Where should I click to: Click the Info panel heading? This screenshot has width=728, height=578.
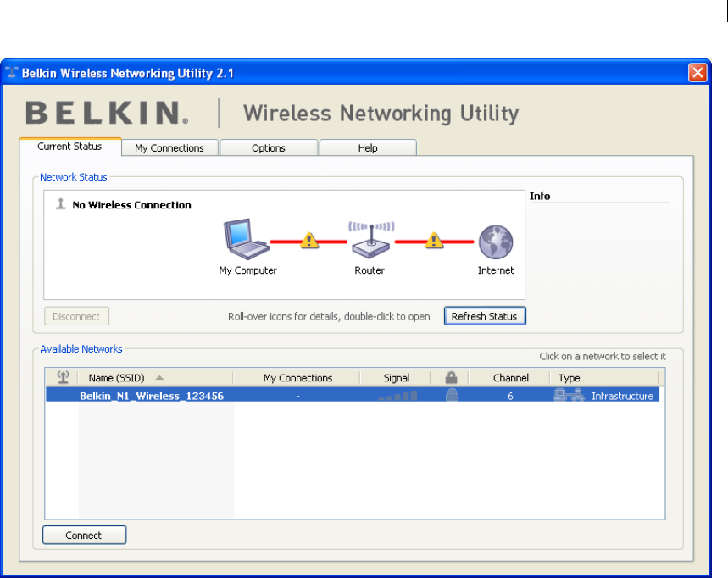(540, 196)
